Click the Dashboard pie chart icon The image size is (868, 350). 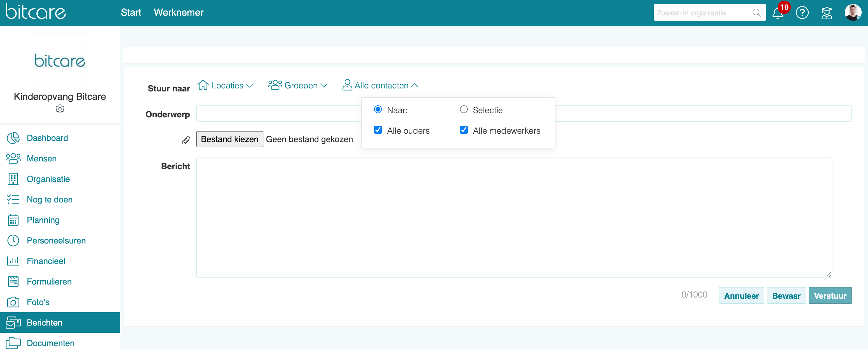[13, 138]
